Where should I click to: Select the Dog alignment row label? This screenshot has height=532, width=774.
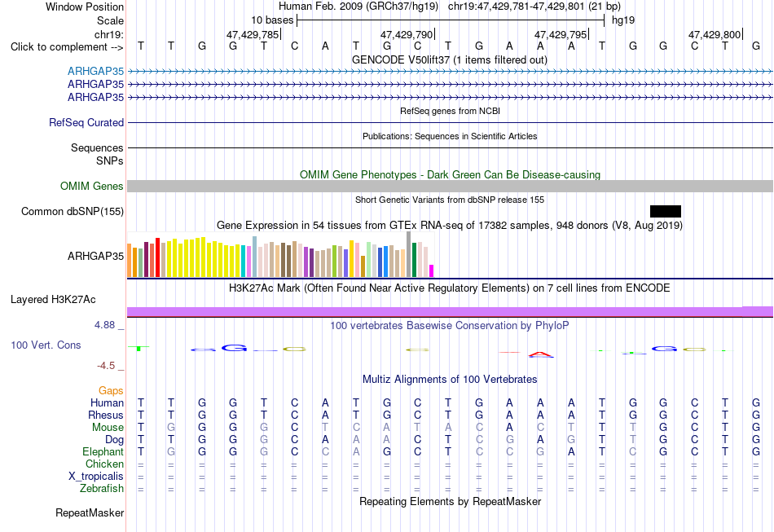114,440
